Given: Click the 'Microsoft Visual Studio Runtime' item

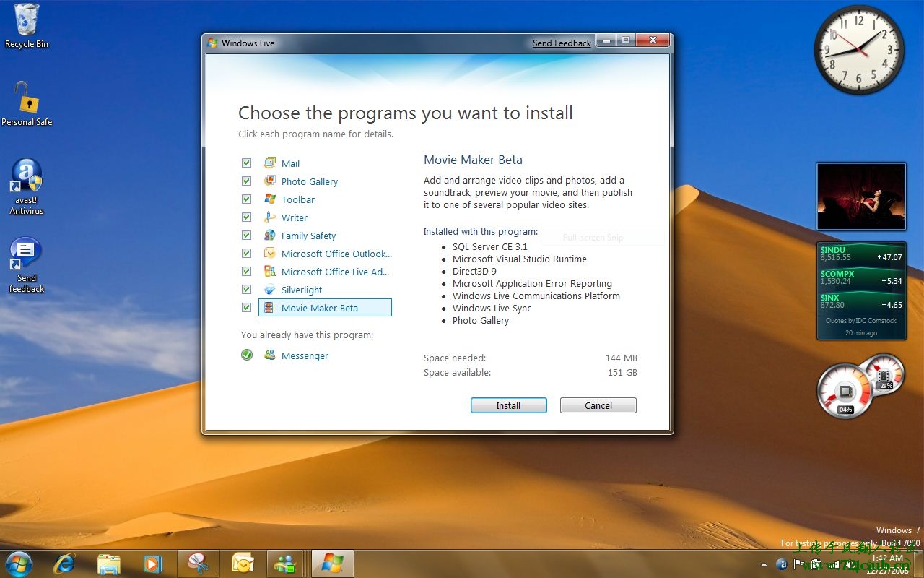Looking at the screenshot, I should (x=520, y=259).
